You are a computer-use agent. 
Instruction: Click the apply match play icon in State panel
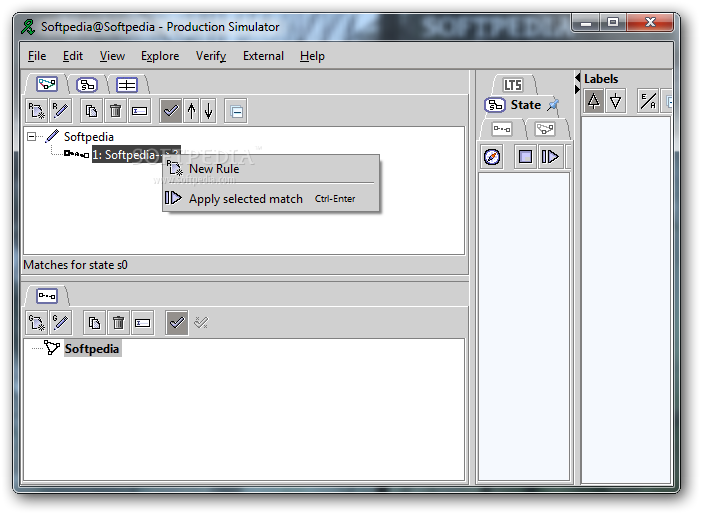tap(549, 157)
